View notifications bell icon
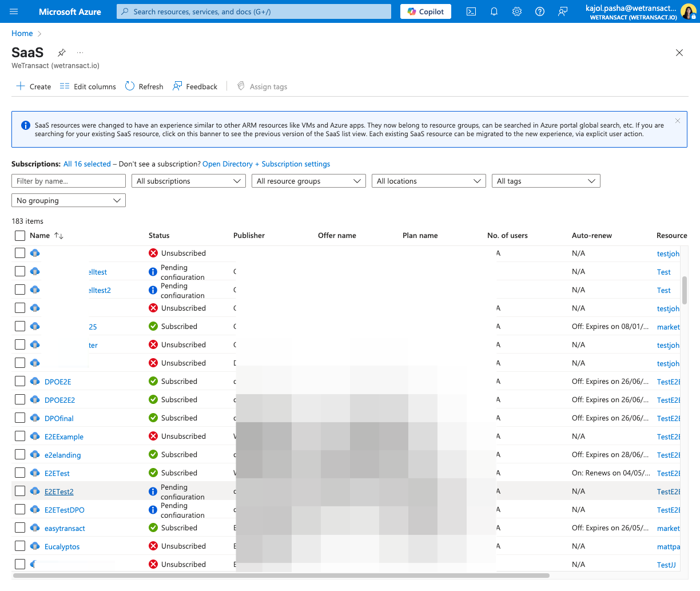700x591 pixels. coord(494,11)
